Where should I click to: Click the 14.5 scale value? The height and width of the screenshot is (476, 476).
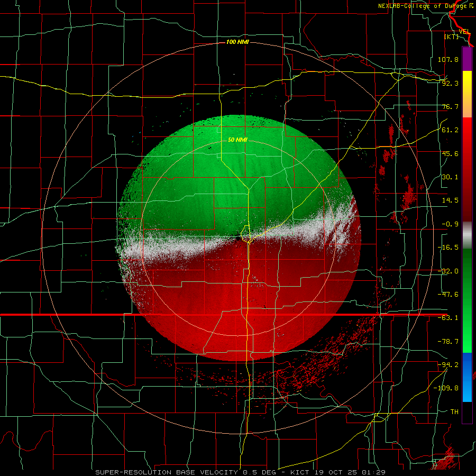tap(450, 200)
